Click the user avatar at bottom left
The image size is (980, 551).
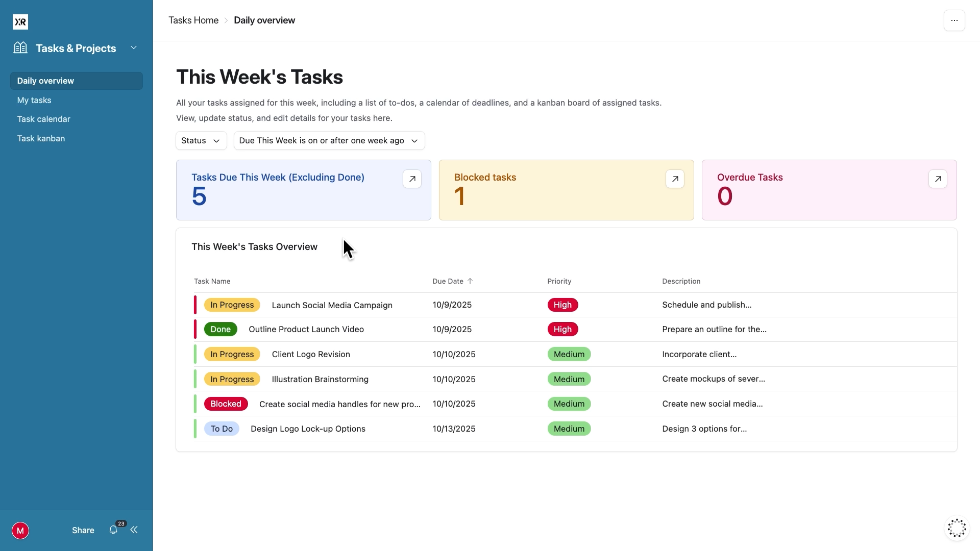tap(20, 531)
